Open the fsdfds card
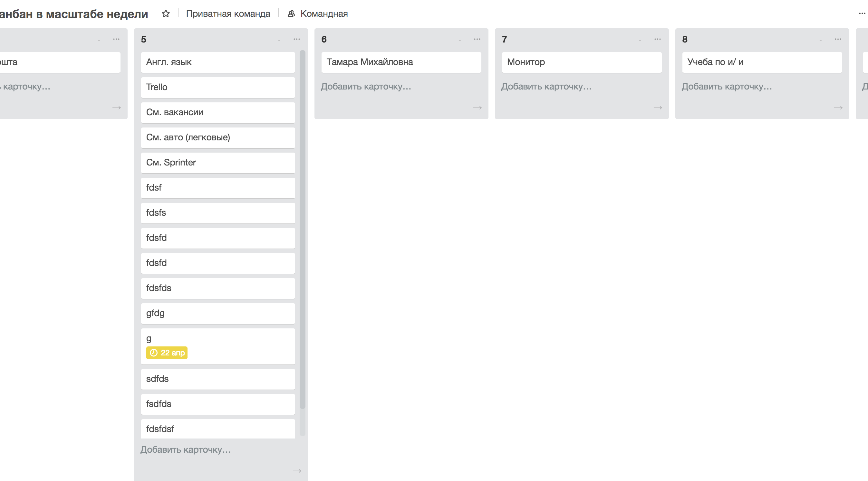This screenshot has height=481, width=868. tap(218, 404)
